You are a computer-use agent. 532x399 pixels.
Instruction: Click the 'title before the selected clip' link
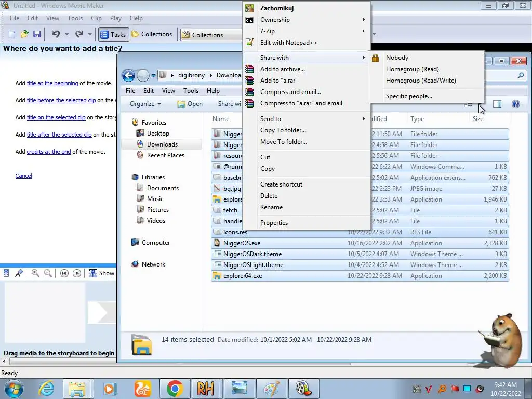click(61, 100)
